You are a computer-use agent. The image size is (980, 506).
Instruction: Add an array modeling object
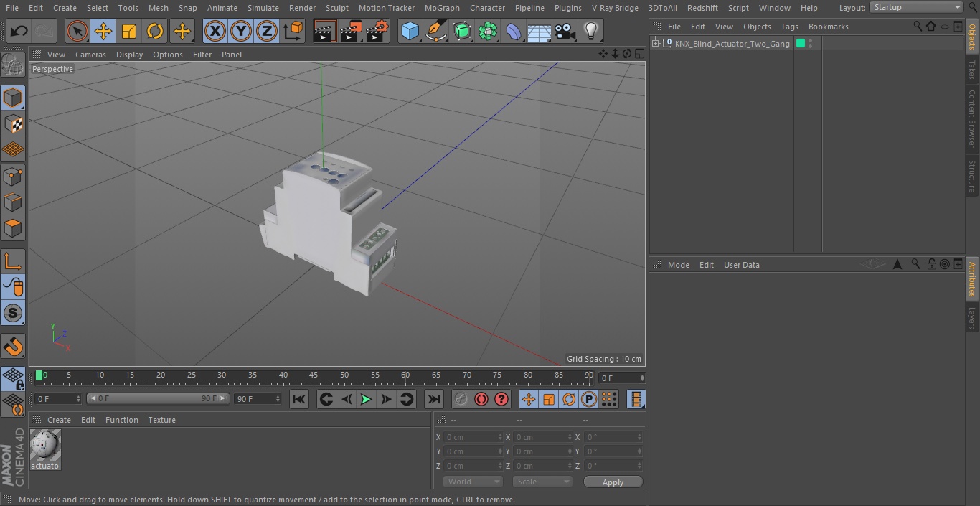pos(488,31)
